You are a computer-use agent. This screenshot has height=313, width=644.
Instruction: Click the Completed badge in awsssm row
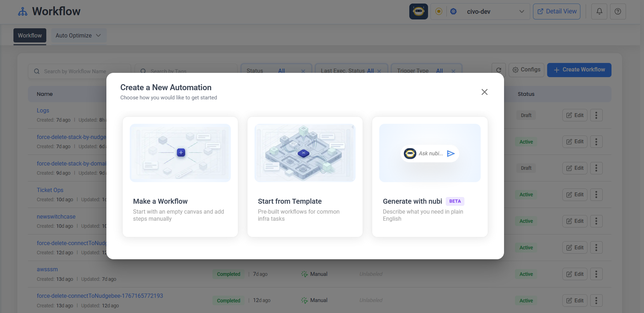click(x=228, y=274)
